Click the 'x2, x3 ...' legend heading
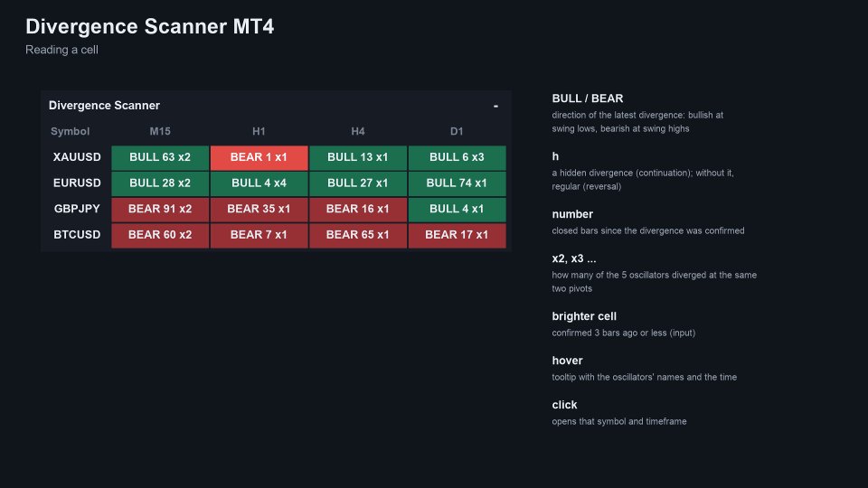The width and height of the screenshot is (868, 488). click(574, 258)
